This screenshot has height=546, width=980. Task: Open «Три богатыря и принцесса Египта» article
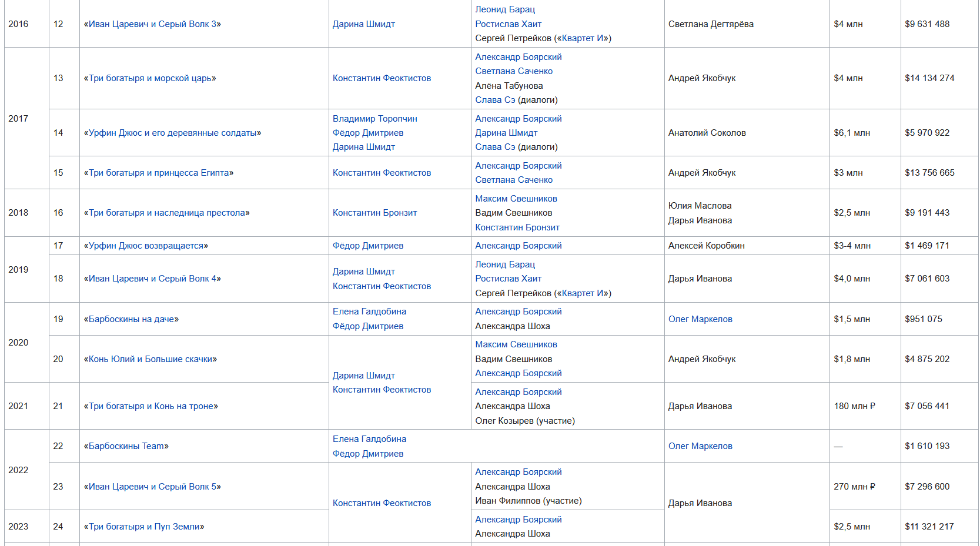click(x=159, y=173)
